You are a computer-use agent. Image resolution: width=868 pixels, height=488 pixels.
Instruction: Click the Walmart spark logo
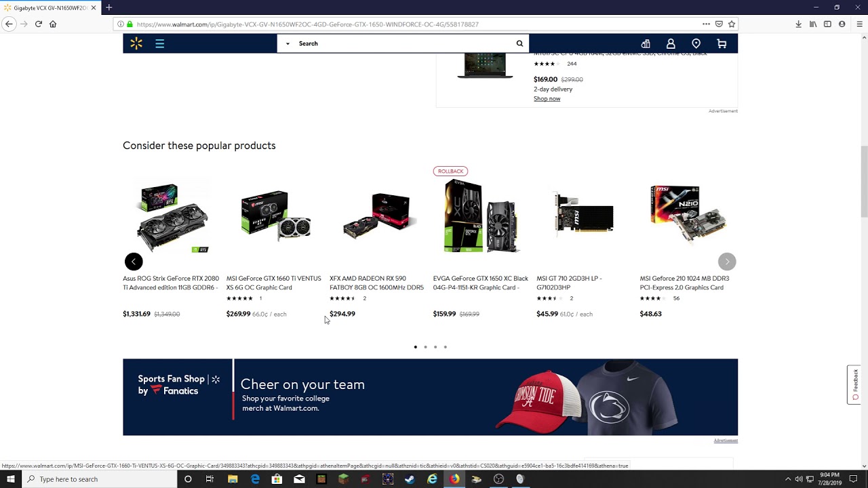point(136,44)
